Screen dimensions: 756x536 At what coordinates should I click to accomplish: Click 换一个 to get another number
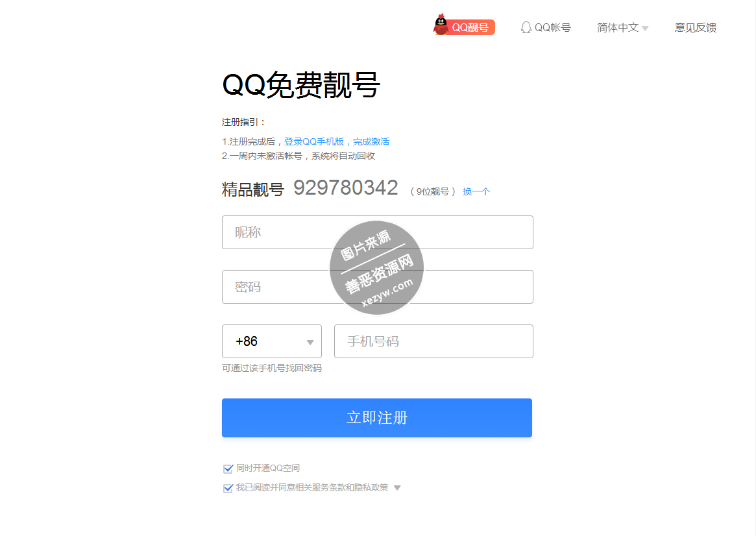tap(476, 191)
